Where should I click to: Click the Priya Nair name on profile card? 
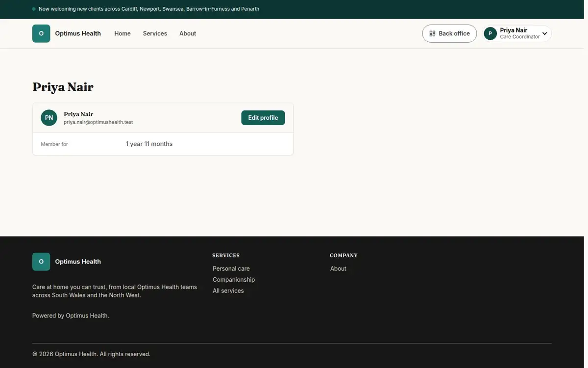78,114
